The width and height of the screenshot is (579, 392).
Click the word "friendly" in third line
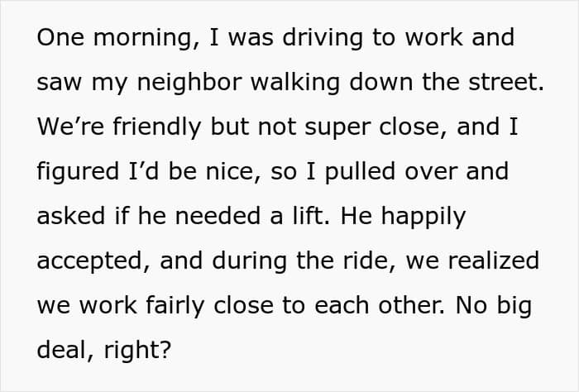[157, 127]
